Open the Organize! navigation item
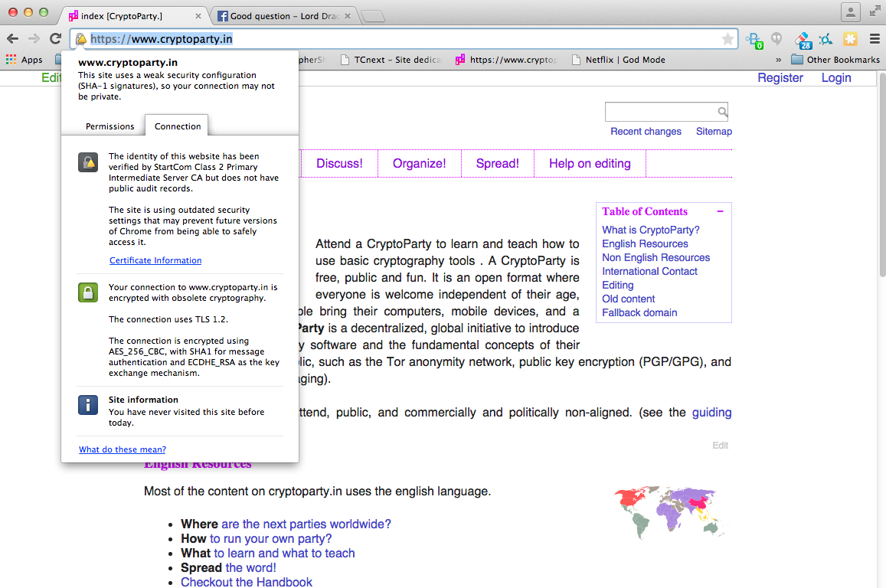 (420, 163)
